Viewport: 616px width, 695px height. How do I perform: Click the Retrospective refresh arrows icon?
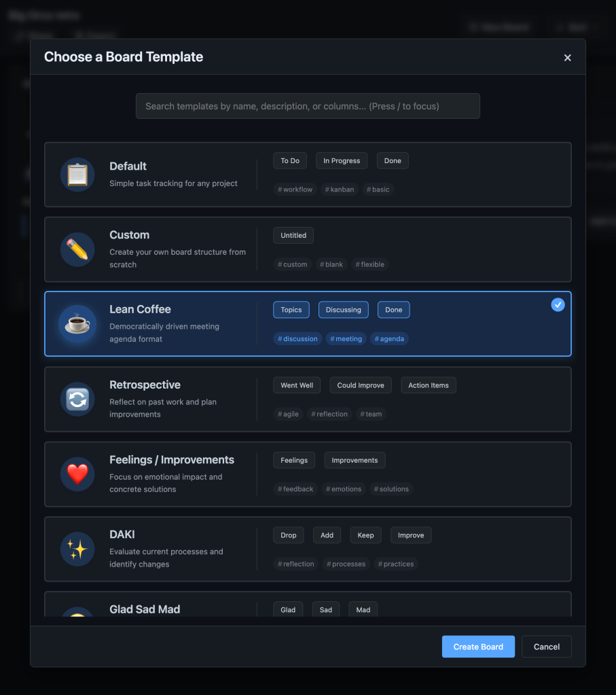click(x=77, y=399)
